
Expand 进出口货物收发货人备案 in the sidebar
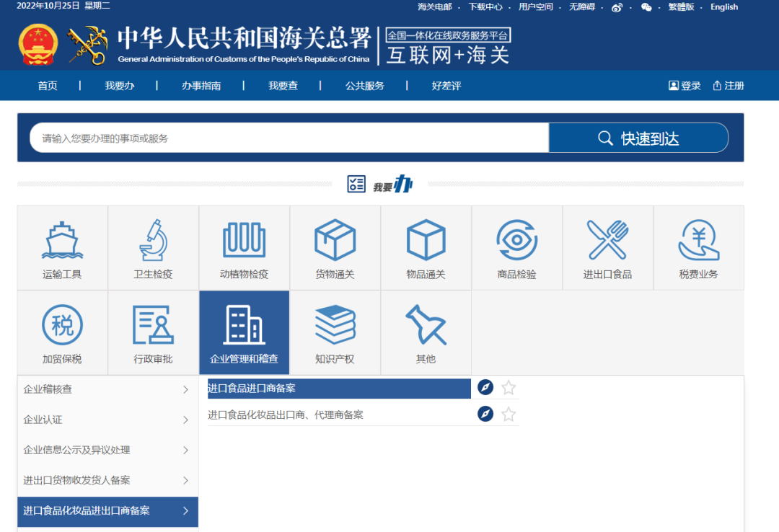click(x=107, y=480)
